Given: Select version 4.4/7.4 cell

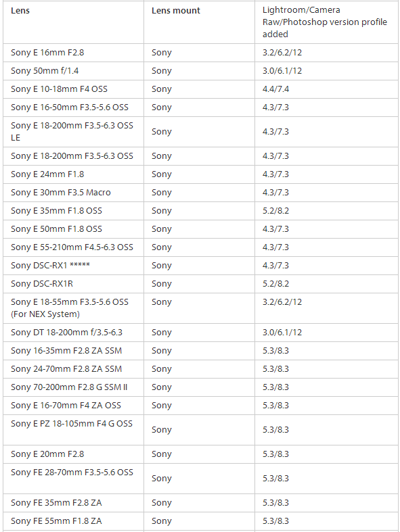Looking at the screenshot, I should point(275,89).
